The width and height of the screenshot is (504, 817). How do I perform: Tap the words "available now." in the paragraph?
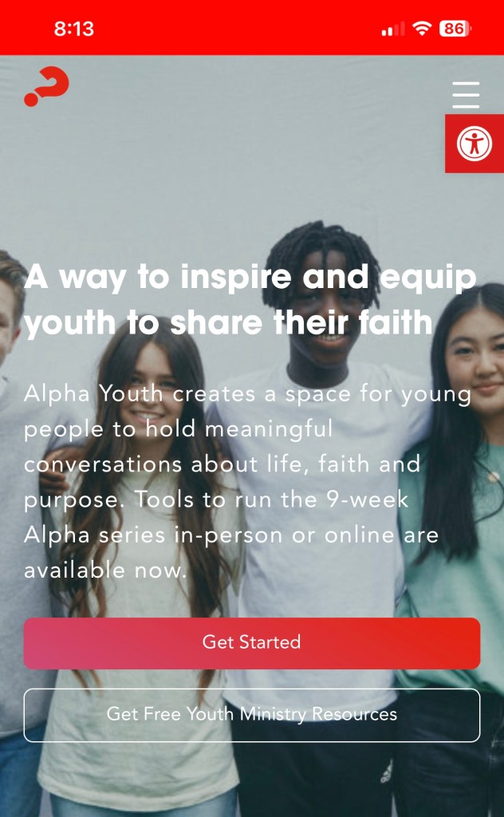tap(104, 570)
